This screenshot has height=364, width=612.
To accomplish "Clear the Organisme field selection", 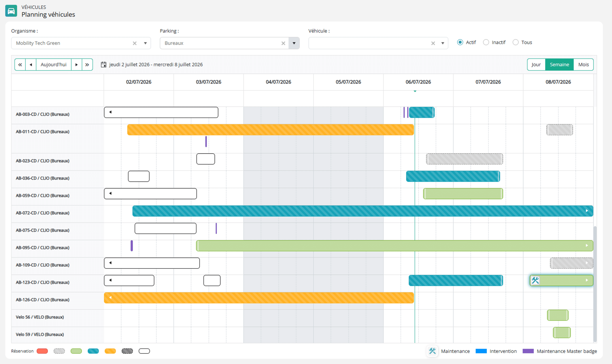I will pos(135,43).
